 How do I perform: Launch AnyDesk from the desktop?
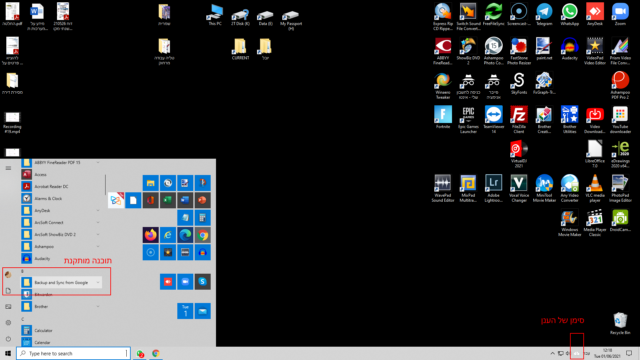click(x=595, y=14)
